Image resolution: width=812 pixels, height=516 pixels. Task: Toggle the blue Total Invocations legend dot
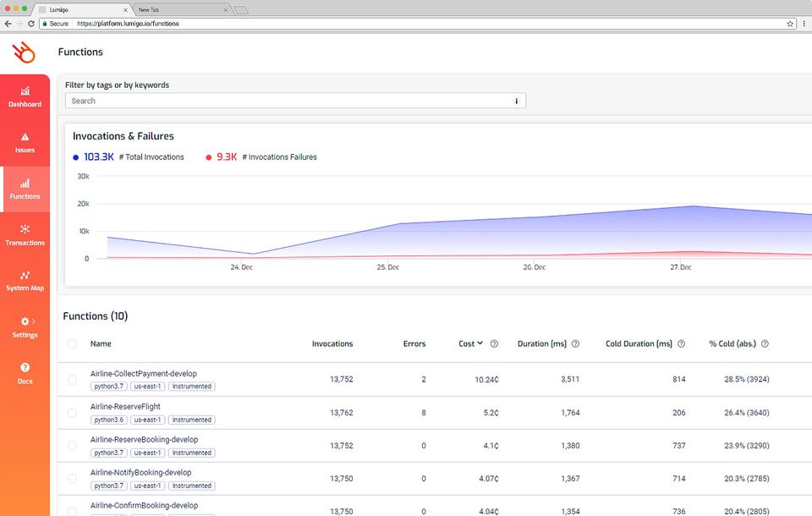pyautogui.click(x=75, y=157)
